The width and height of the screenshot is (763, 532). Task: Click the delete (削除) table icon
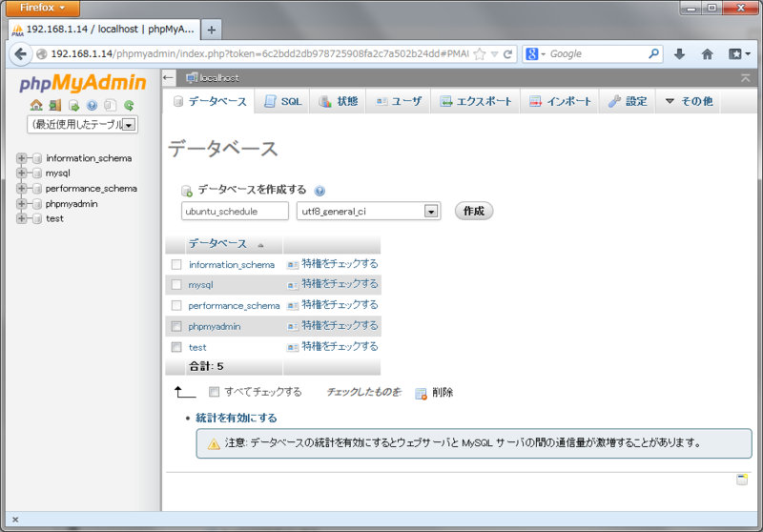click(421, 394)
